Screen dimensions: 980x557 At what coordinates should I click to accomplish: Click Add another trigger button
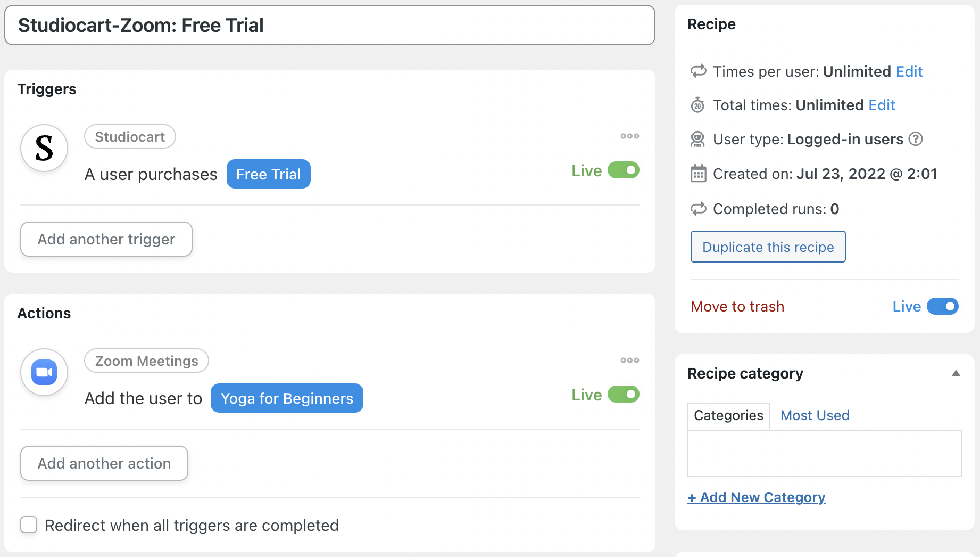106,239
